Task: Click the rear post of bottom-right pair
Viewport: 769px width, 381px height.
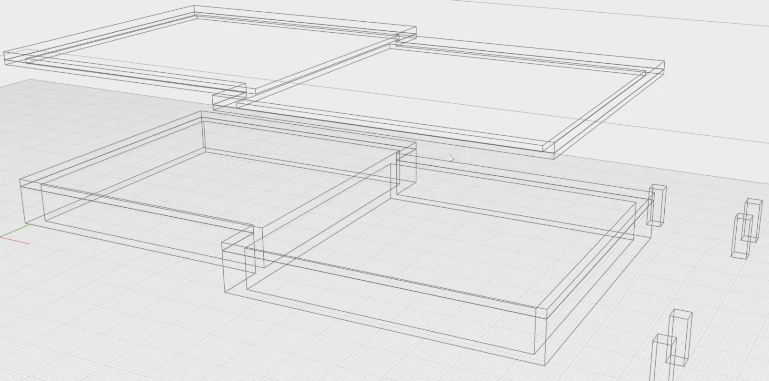Action: (x=681, y=337)
